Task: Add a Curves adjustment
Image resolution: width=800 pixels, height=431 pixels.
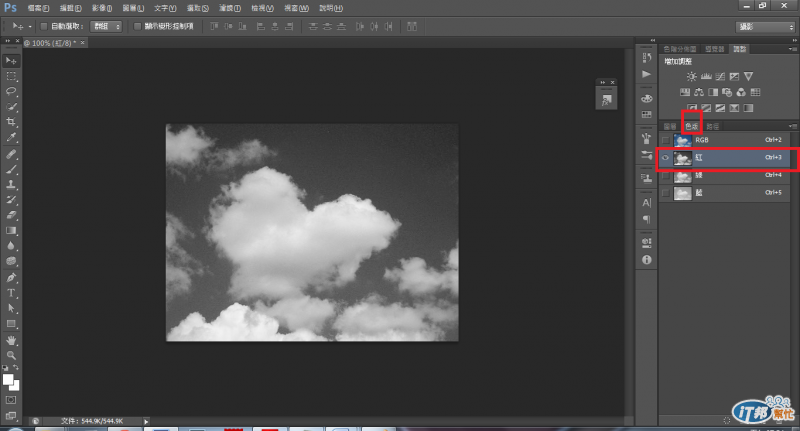Action: 720,77
